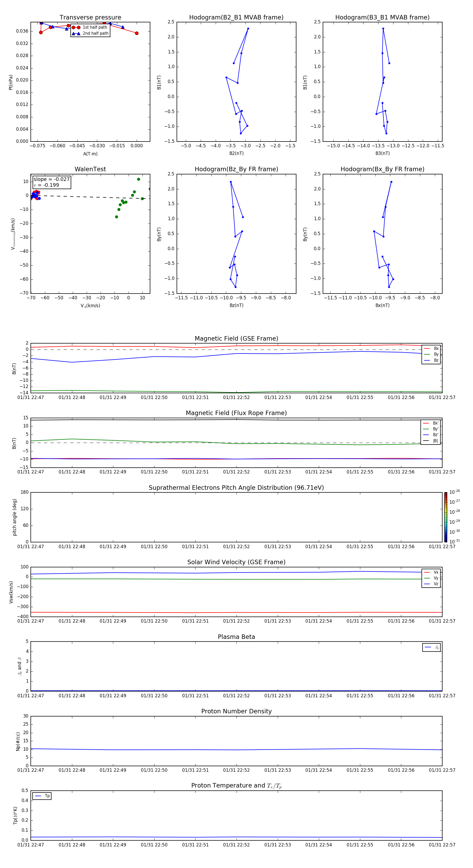Select the βp legend entry in Plasma Beta
This screenshot has height=868, width=473.
tap(431, 647)
